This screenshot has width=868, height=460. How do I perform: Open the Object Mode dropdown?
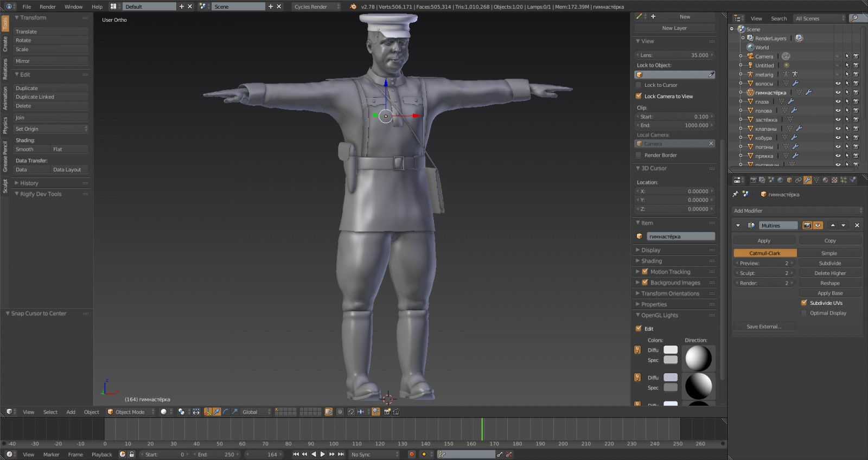click(x=129, y=412)
